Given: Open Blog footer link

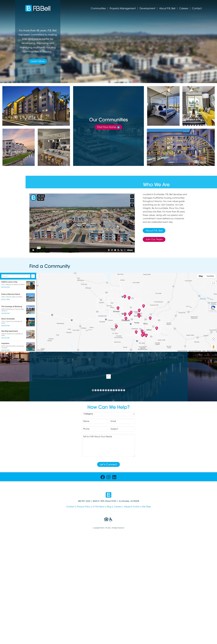Looking at the screenshot, I should tap(109, 507).
